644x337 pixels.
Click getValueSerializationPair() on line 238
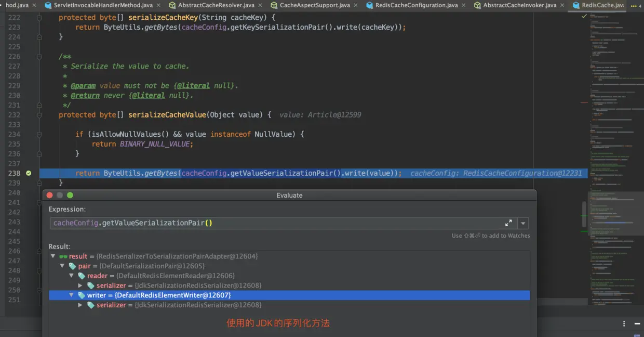(285, 173)
